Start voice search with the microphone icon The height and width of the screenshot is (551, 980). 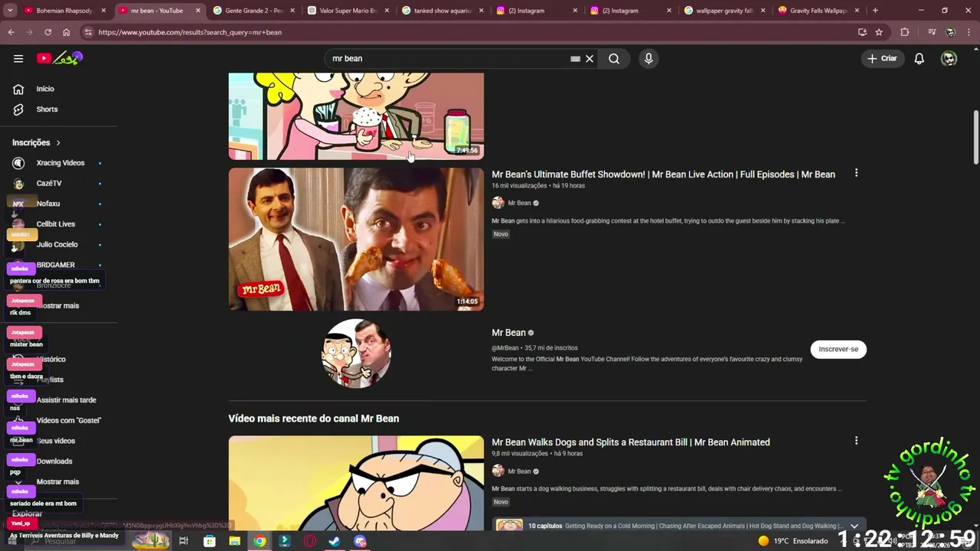click(648, 58)
